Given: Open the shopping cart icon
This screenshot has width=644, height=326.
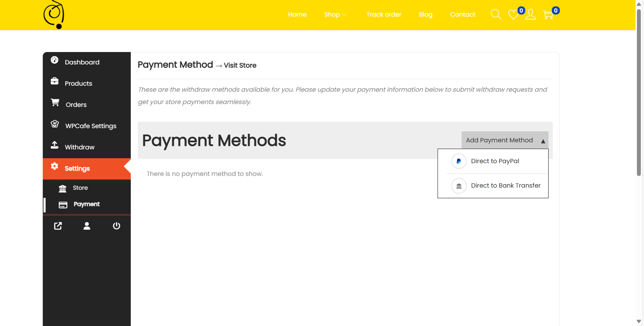Looking at the screenshot, I should (x=548, y=15).
